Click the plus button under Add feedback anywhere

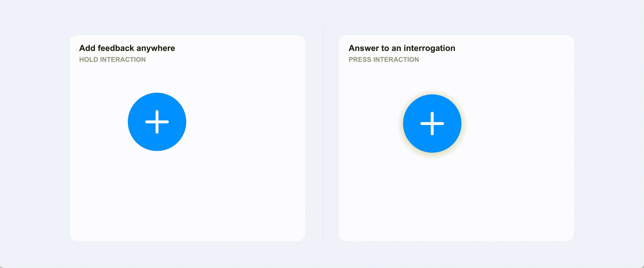(x=157, y=122)
